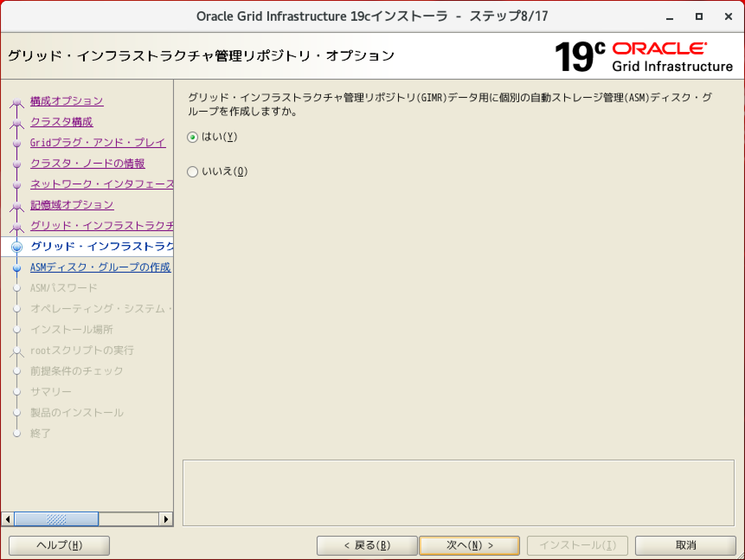The image size is (745, 560).
Task: Minimize the installer window
Action: pyautogui.click(x=670, y=17)
